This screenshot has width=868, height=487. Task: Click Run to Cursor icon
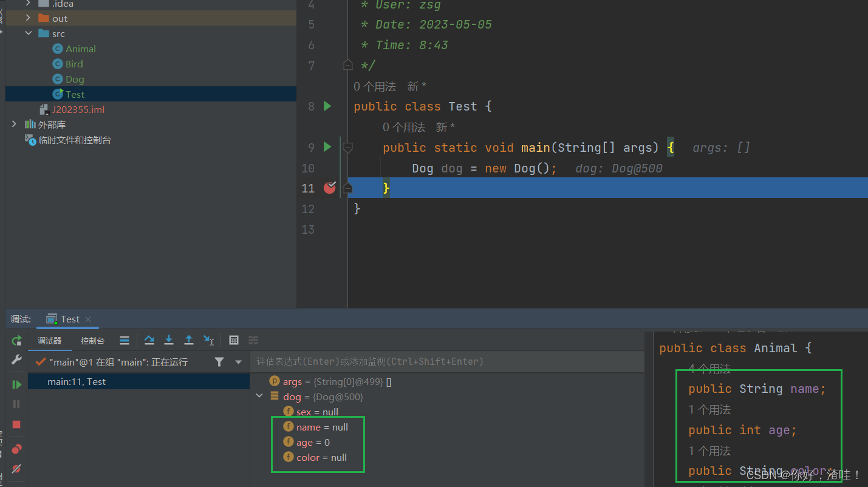coord(208,340)
